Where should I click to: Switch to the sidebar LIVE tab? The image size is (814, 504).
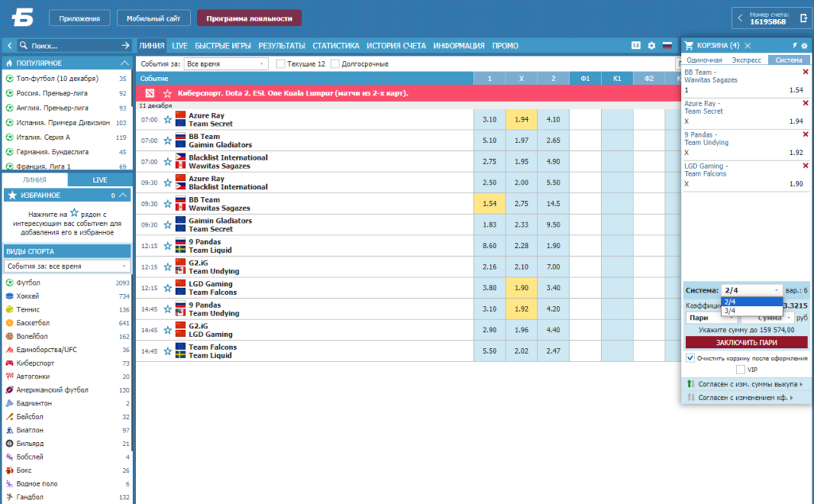point(99,180)
